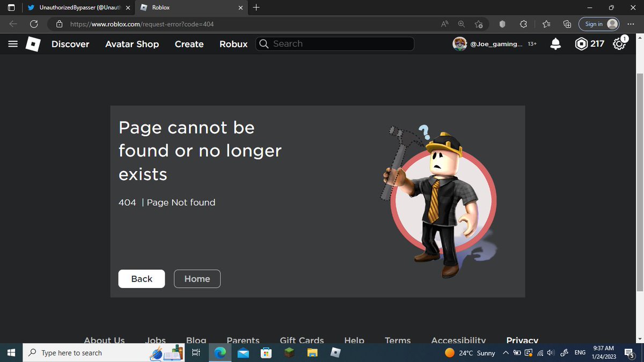Screen dimensions: 644x362
Task: Open the Windows Start menu
Action: [x=11, y=353]
